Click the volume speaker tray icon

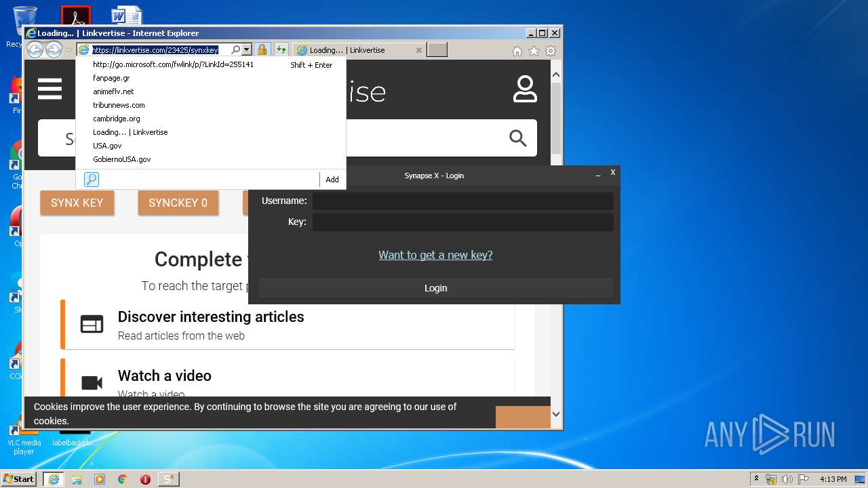coord(788,479)
